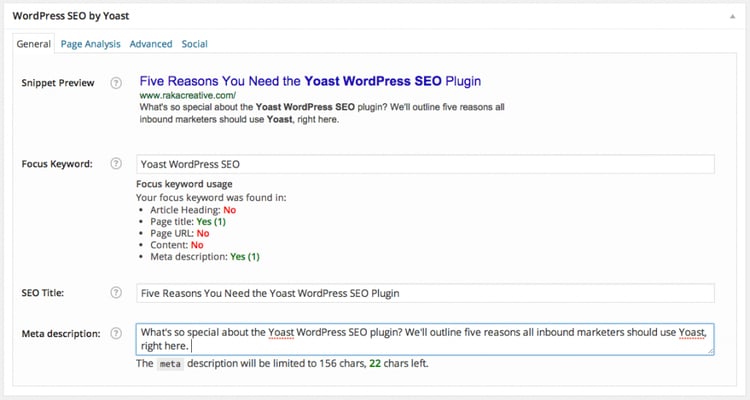Image resolution: width=750 pixels, height=400 pixels.
Task: Collapse the WordPress SEO by Yoast panel arrow
Action: (x=732, y=16)
